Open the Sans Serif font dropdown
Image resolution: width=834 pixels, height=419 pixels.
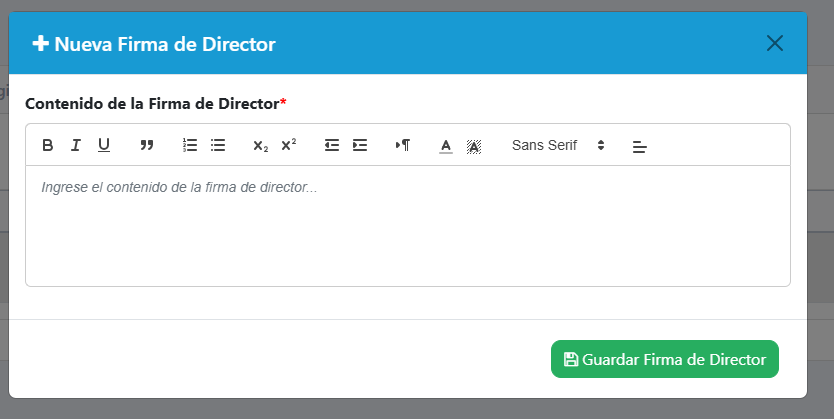(x=558, y=145)
